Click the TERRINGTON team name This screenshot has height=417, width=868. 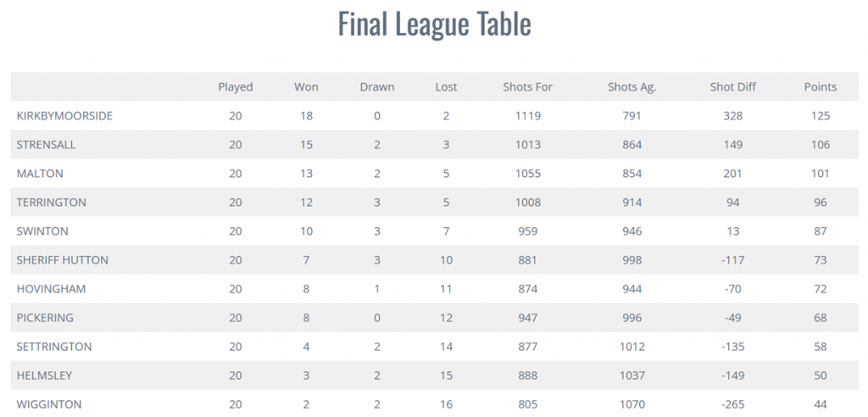52,202
